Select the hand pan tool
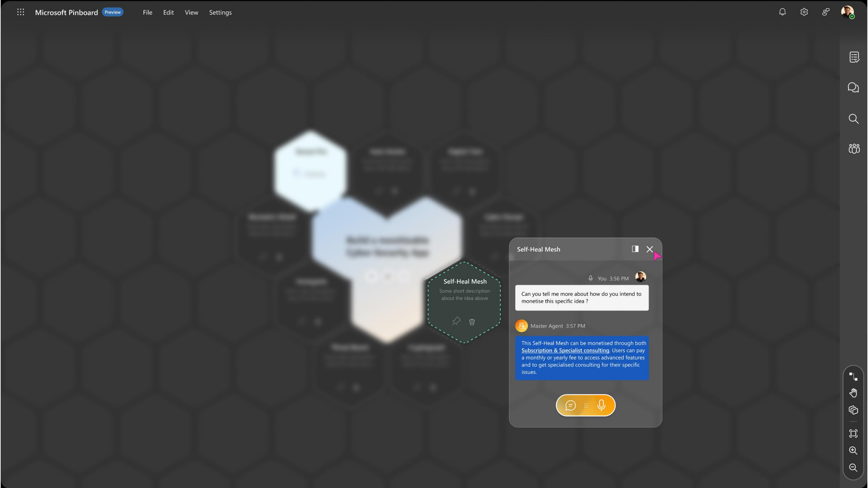Image resolution: width=868 pixels, height=488 pixels. point(853,393)
